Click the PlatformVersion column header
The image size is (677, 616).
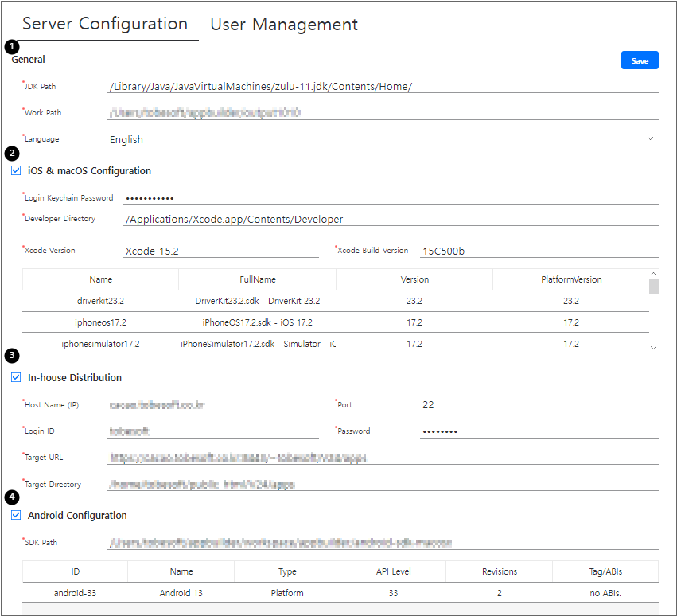coord(570,279)
